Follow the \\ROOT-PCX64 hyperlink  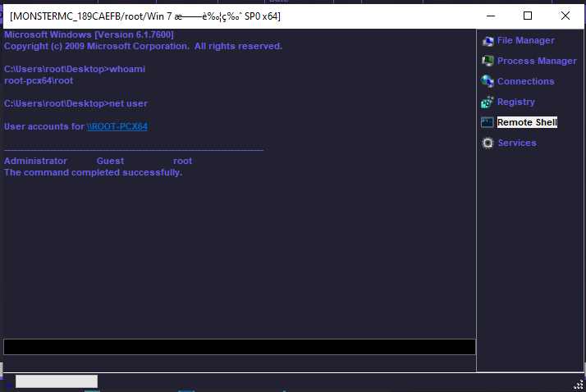(x=117, y=127)
